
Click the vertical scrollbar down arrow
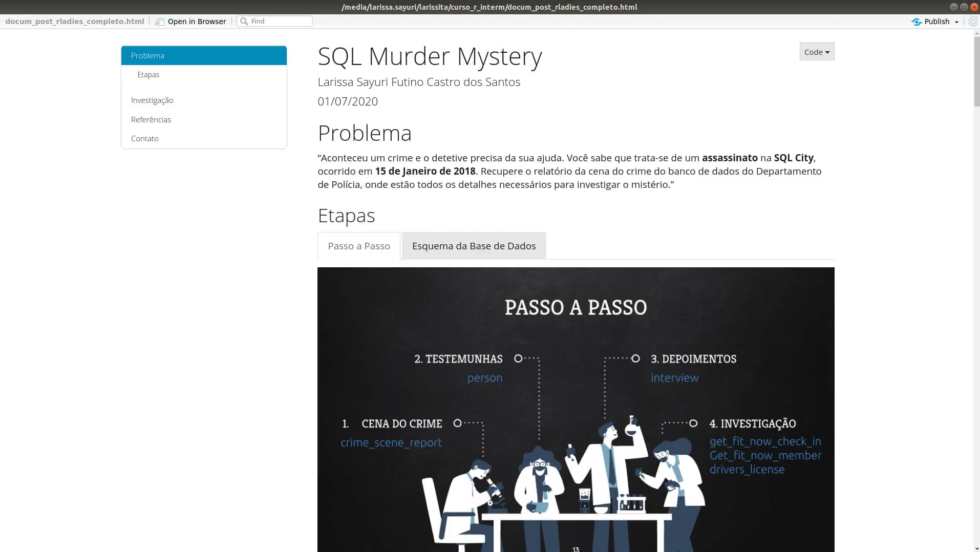(x=976, y=547)
